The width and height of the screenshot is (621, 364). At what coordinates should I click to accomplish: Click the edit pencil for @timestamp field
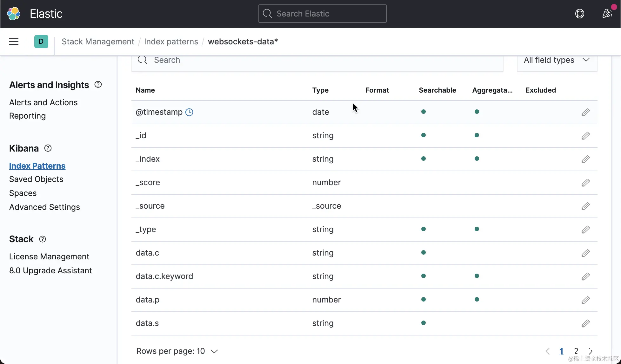pos(585,112)
